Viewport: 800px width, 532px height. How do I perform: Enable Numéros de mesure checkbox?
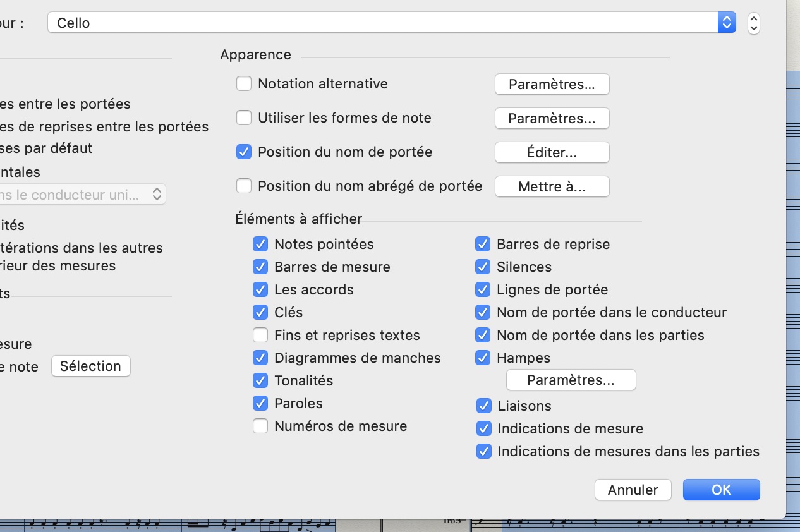(x=260, y=426)
